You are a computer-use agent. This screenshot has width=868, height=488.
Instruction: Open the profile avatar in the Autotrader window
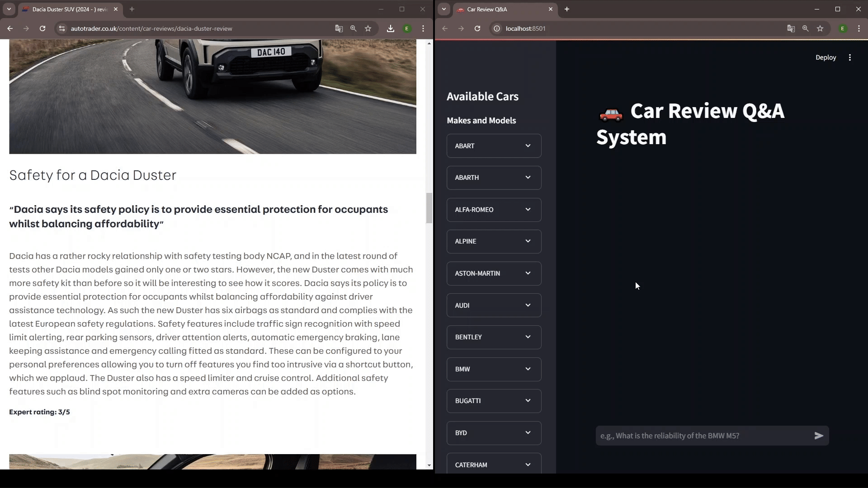(407, 28)
